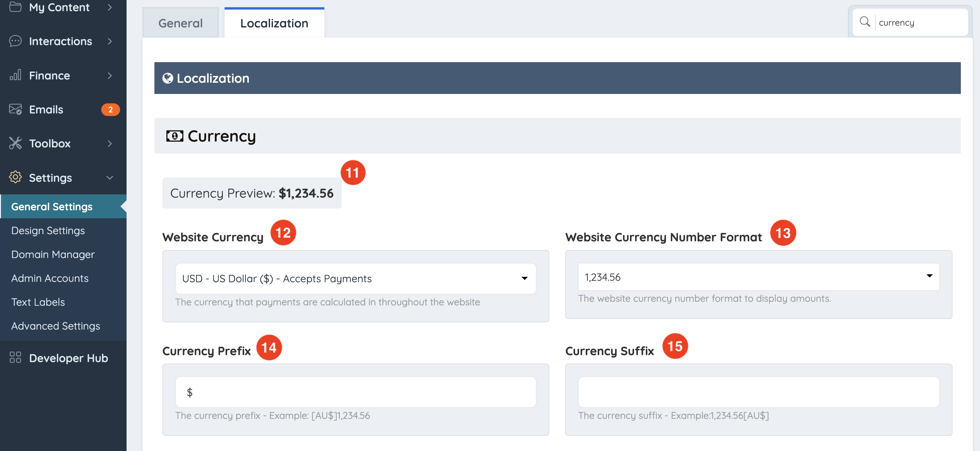This screenshot has height=451, width=980.
Task: Click the Toolbox wrench icon
Action: point(15,143)
